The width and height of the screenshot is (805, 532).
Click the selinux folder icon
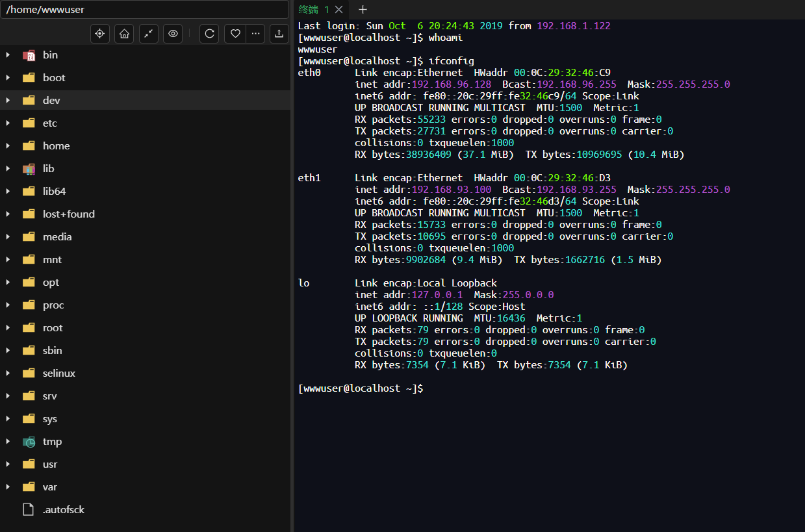coord(29,374)
